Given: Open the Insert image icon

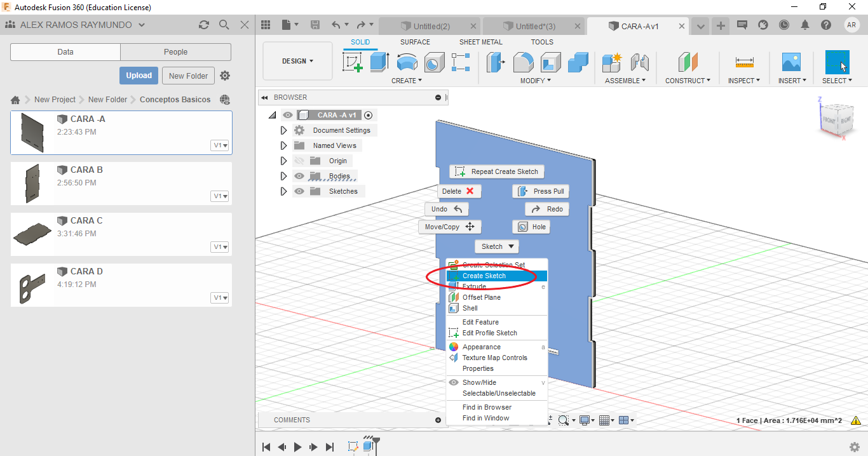Looking at the screenshot, I should click(791, 62).
